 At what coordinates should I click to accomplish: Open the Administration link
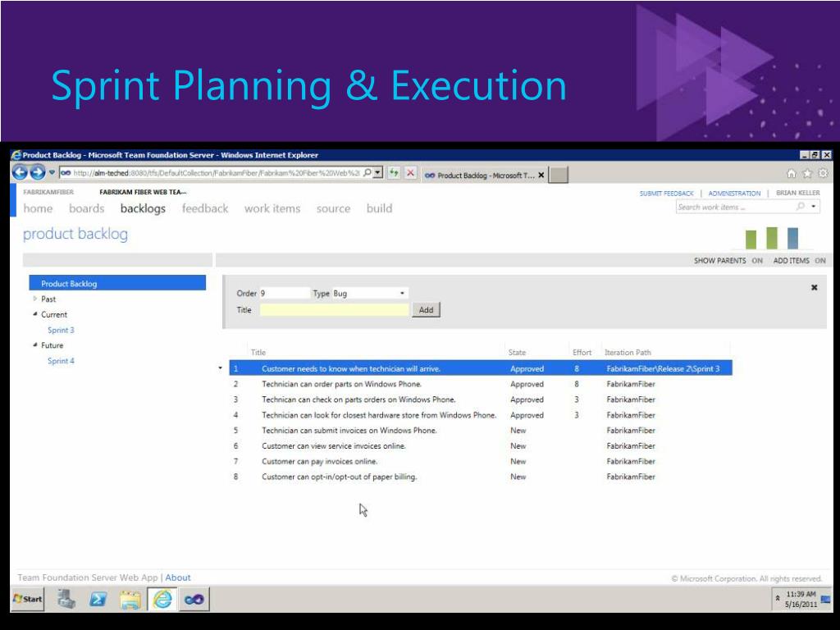tap(734, 194)
